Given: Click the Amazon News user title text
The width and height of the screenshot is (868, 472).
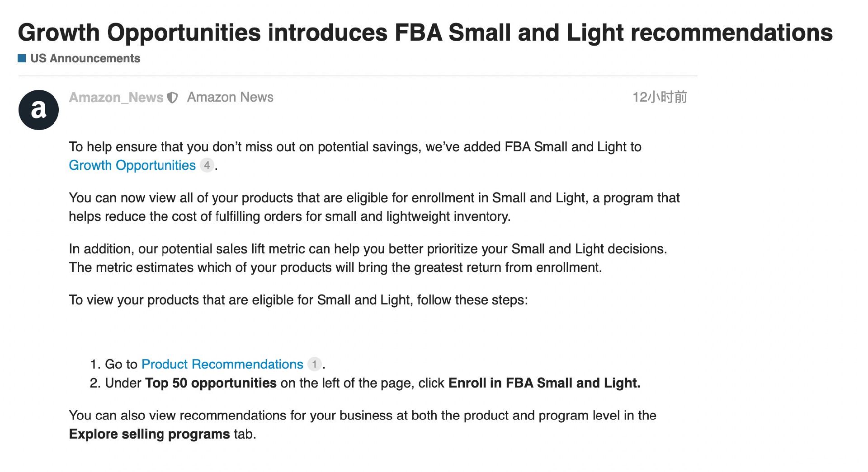Looking at the screenshot, I should click(230, 97).
